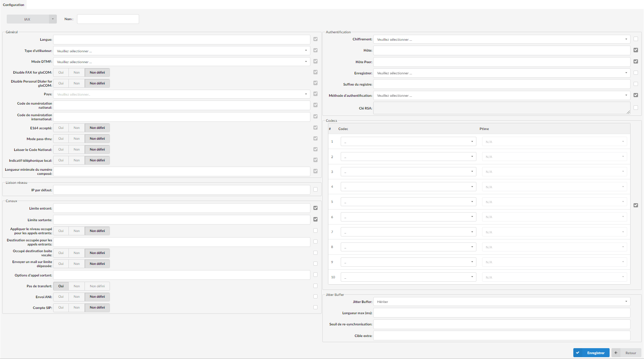Focus the IP par défaut field
The height and width of the screenshot is (359, 644).
[x=182, y=190]
